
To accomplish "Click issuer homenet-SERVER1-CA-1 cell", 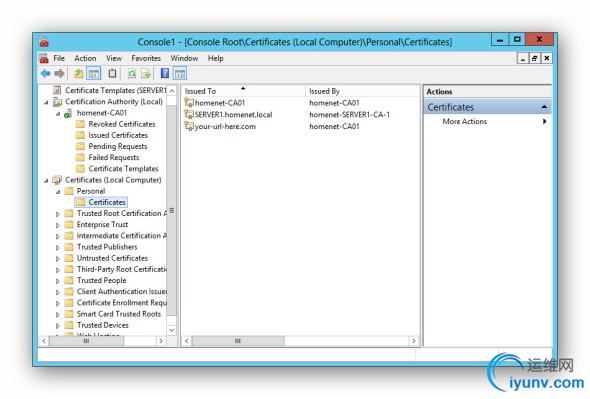I will (350, 115).
